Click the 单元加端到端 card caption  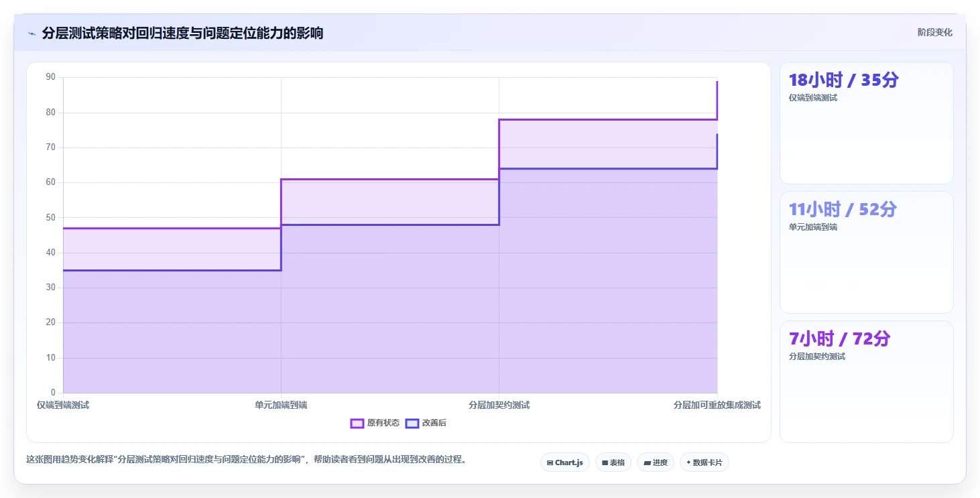coord(813,227)
